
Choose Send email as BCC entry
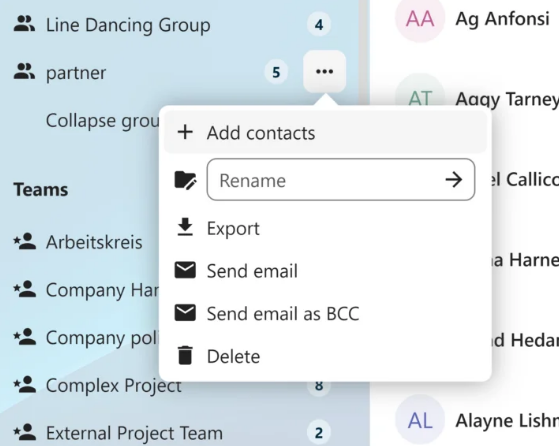[x=325, y=313]
